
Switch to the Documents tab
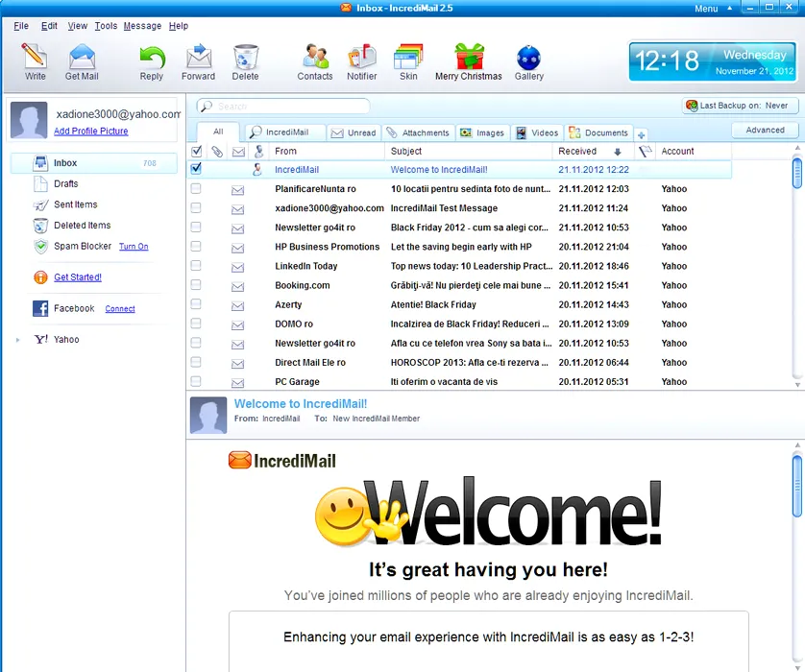[598, 132]
